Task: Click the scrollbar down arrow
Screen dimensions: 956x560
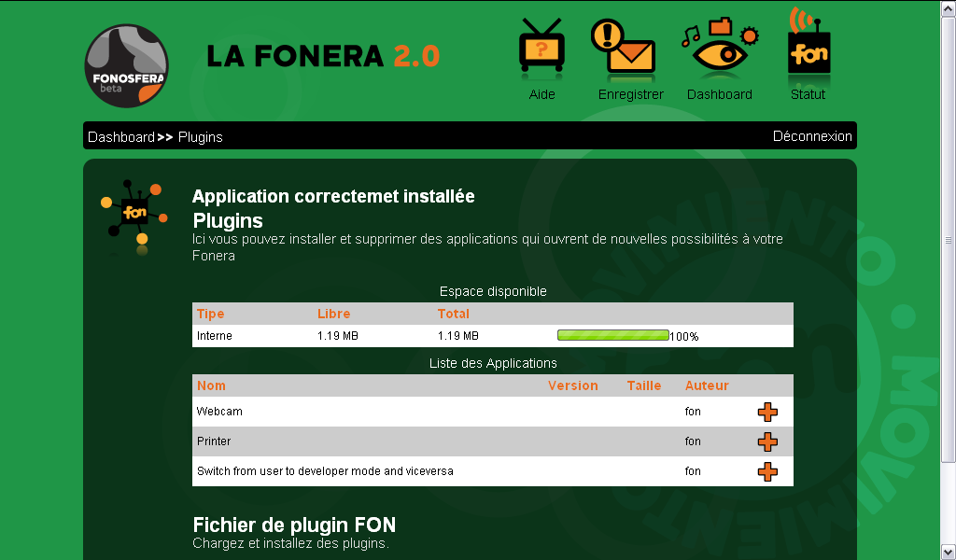Action: [949, 553]
